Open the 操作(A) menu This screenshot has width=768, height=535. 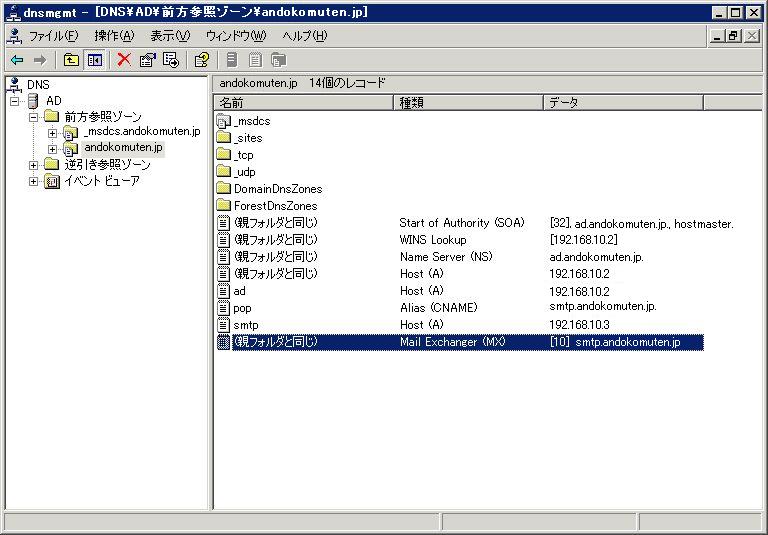(x=114, y=36)
